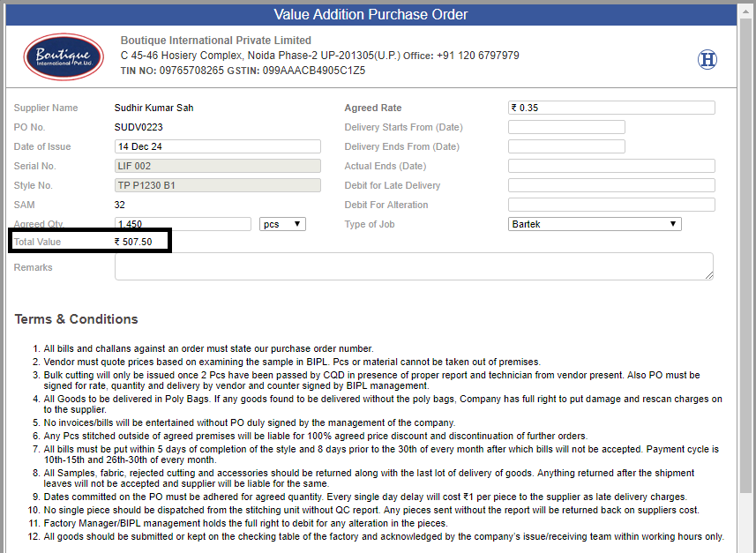Image resolution: width=756 pixels, height=553 pixels.
Task: Click the Delivery Ends From date field
Action: (x=566, y=146)
